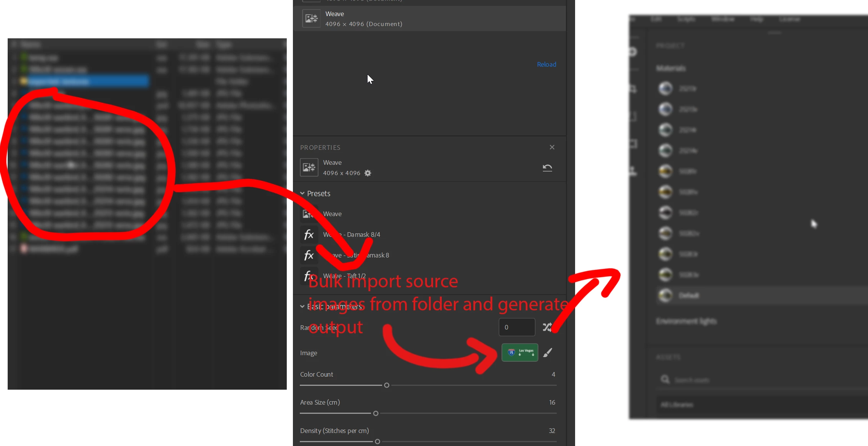Screen dimensions: 868x446
Task: Click the Las Vegas image input thumbnail
Action: [520, 353]
